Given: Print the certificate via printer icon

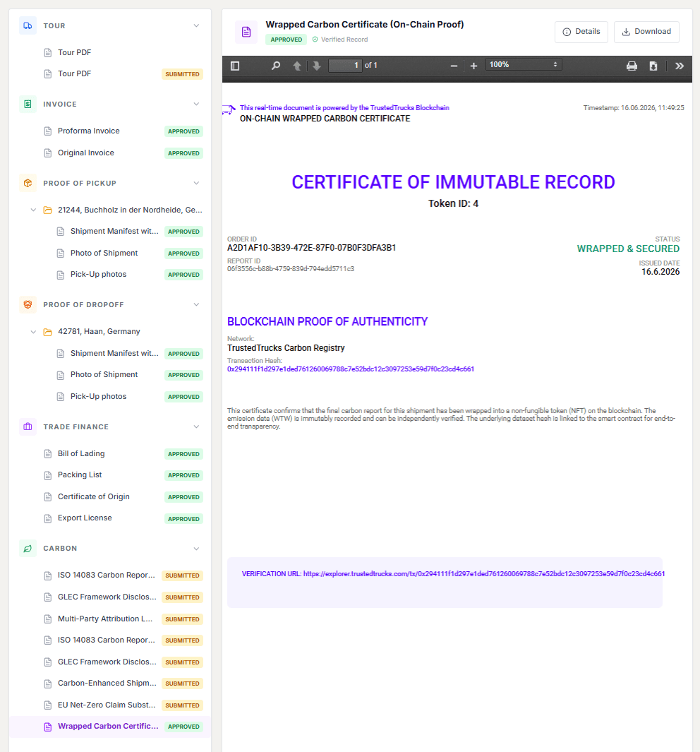Looking at the screenshot, I should 632,66.
